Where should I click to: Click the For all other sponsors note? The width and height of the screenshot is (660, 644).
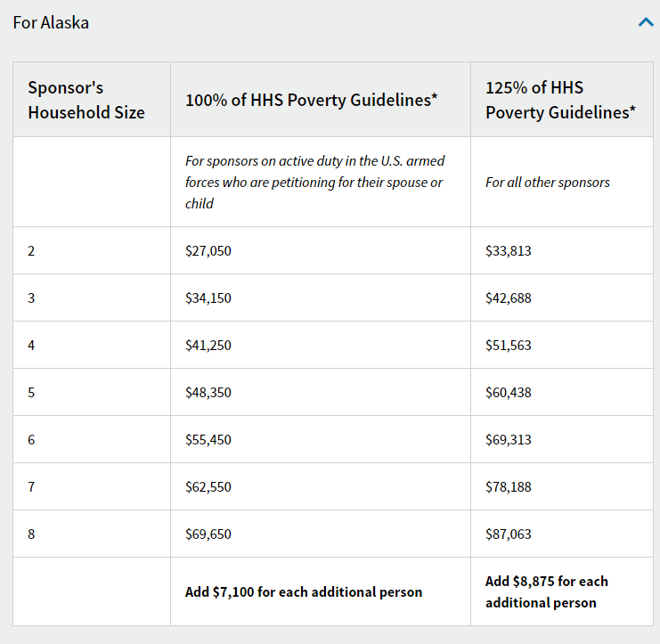pyautogui.click(x=548, y=183)
